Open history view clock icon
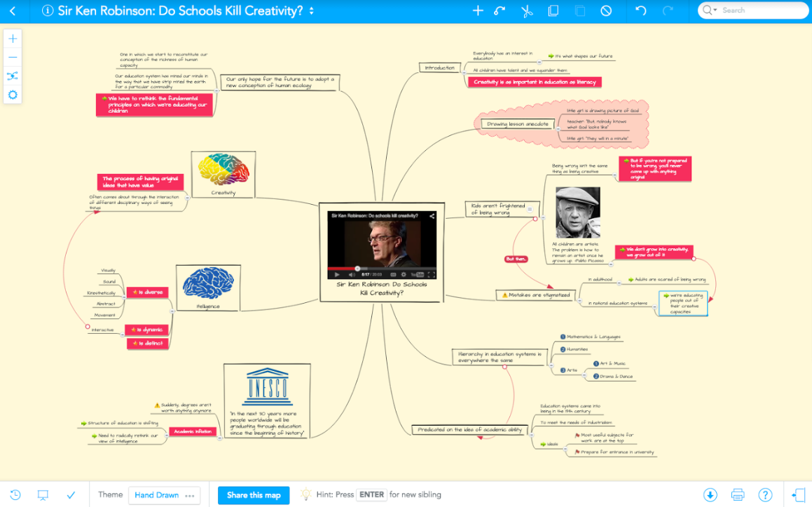The image size is (812, 507). (x=15, y=495)
